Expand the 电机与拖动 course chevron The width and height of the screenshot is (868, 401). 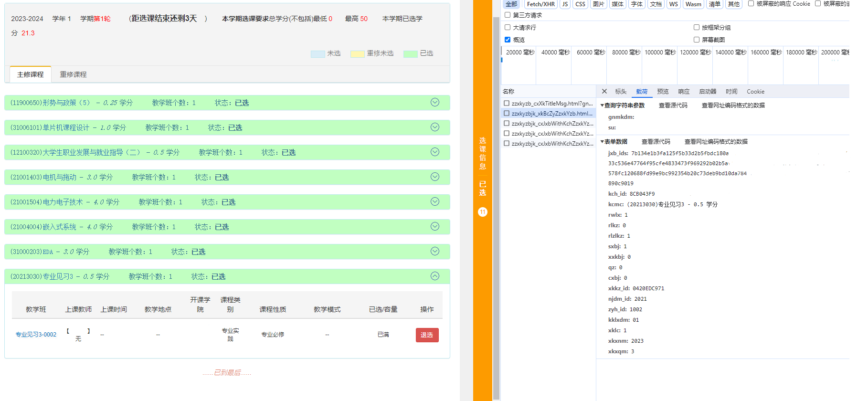click(x=435, y=177)
